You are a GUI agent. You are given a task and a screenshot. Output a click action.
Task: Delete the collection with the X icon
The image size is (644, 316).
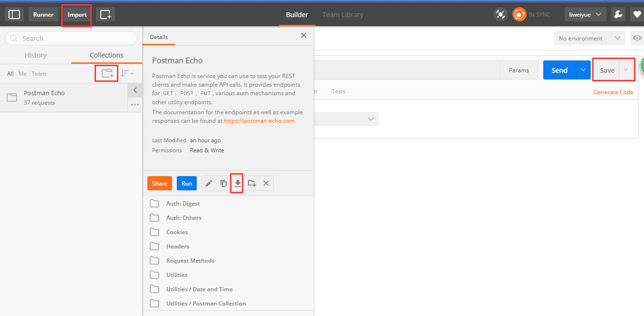coord(266,183)
